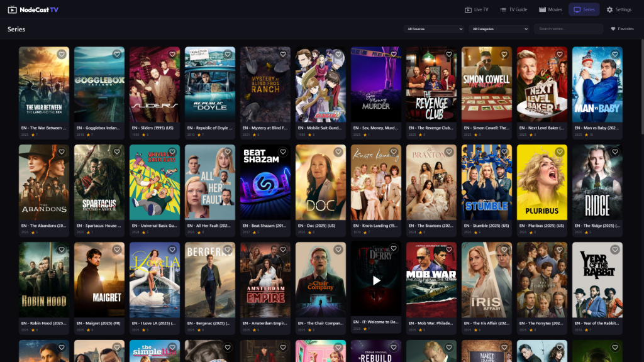Toggle favorite on Republic of Doyle
644x362 pixels.
(228, 54)
